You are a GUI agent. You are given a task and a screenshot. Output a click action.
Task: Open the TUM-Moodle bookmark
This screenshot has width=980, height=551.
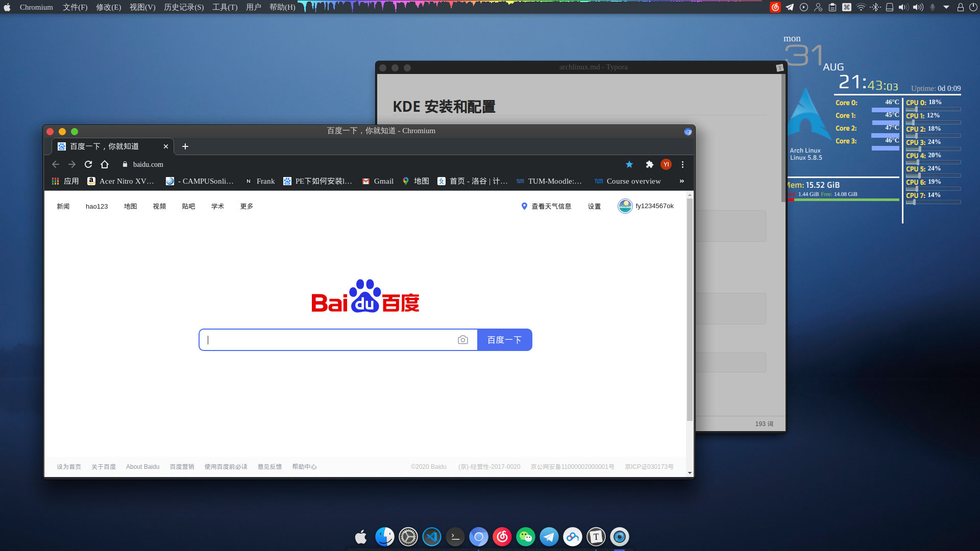point(549,181)
